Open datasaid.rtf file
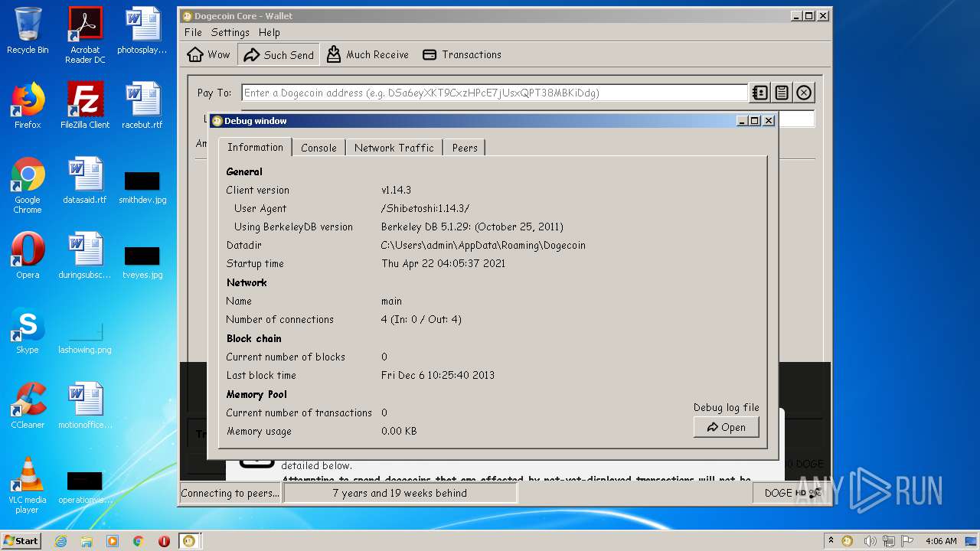980x551 pixels. 85,181
